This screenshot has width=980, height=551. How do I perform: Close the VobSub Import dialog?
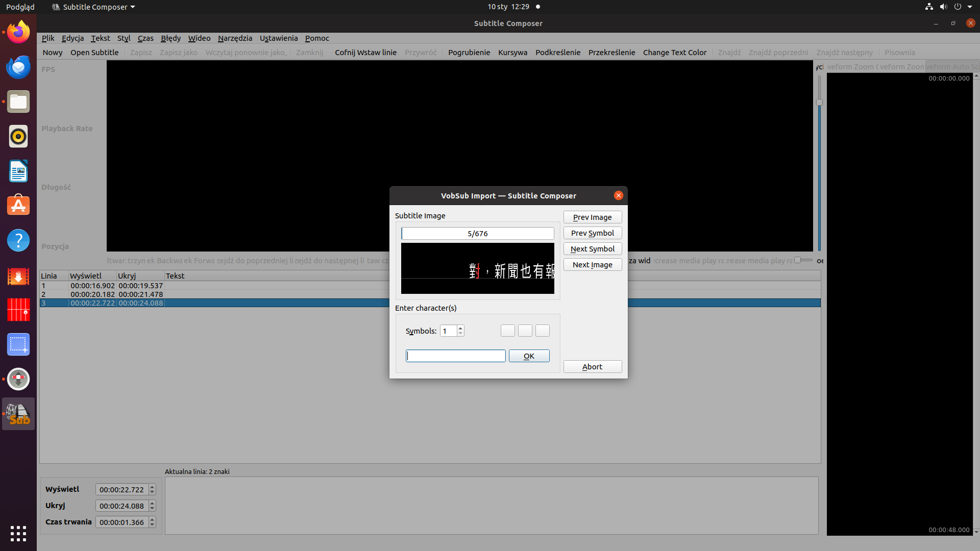[x=618, y=195]
